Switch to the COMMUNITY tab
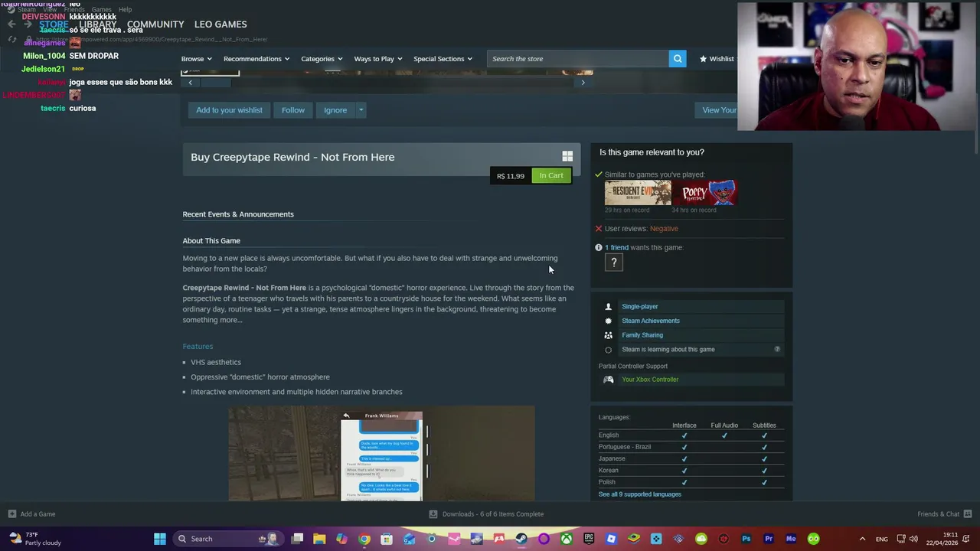 click(x=155, y=24)
